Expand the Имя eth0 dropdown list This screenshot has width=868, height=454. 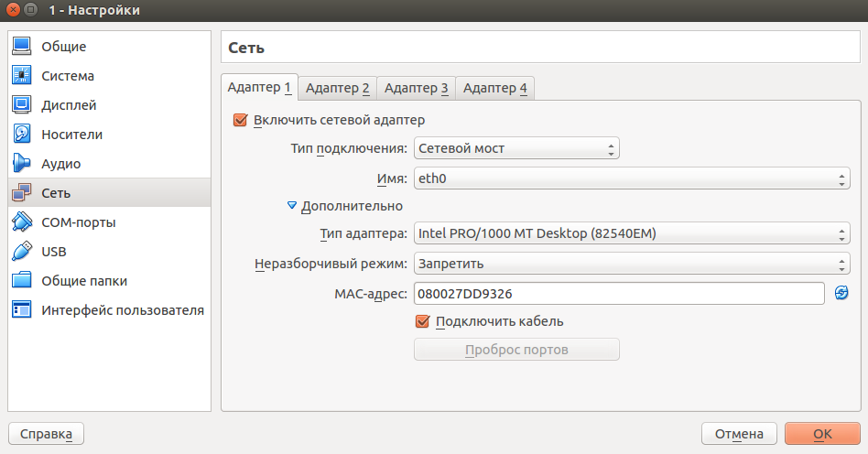pyautogui.click(x=632, y=178)
